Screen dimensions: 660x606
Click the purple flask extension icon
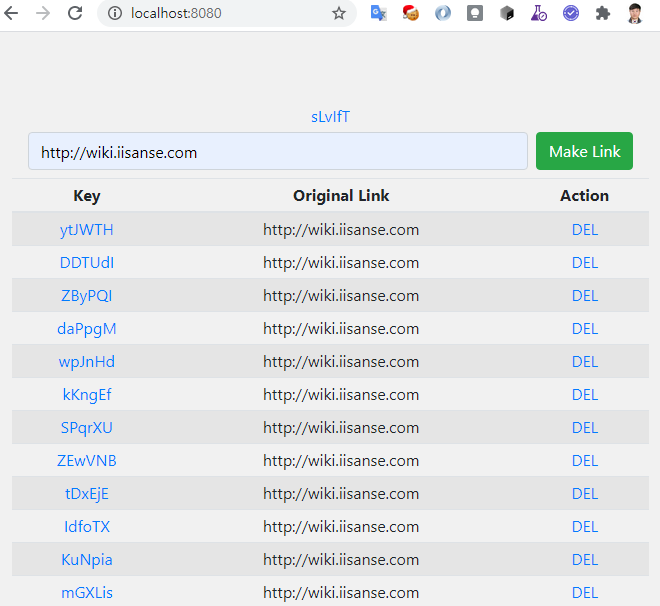tap(539, 13)
